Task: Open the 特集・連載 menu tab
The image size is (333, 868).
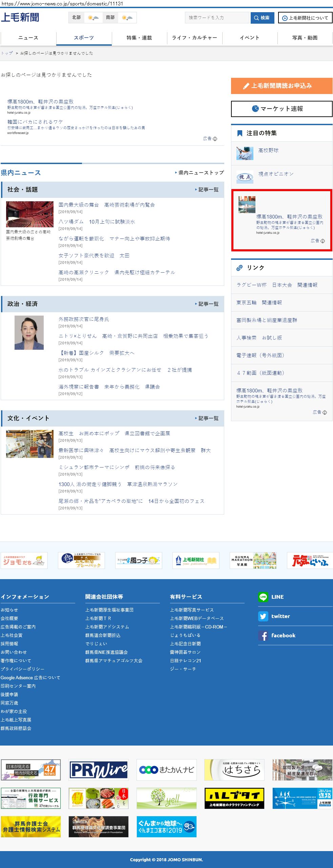Action: click(139, 38)
